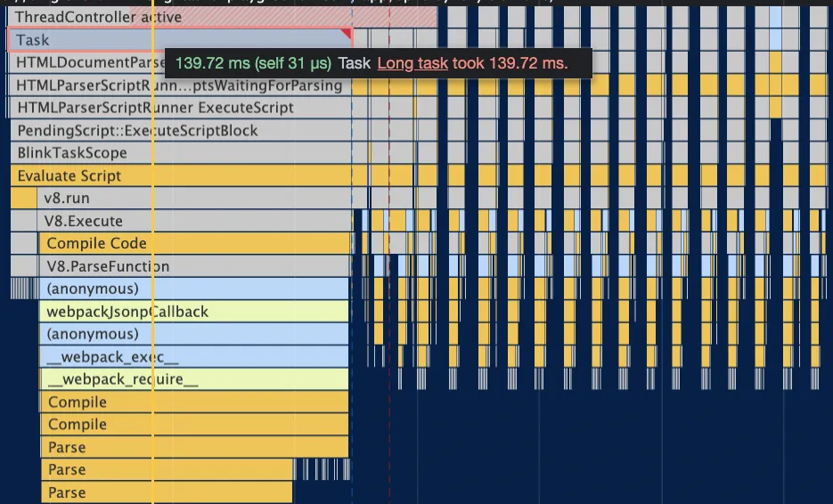Viewport: 833px width, 504px height.
Task: Click the red long-task warning triangle
Action: [347, 35]
